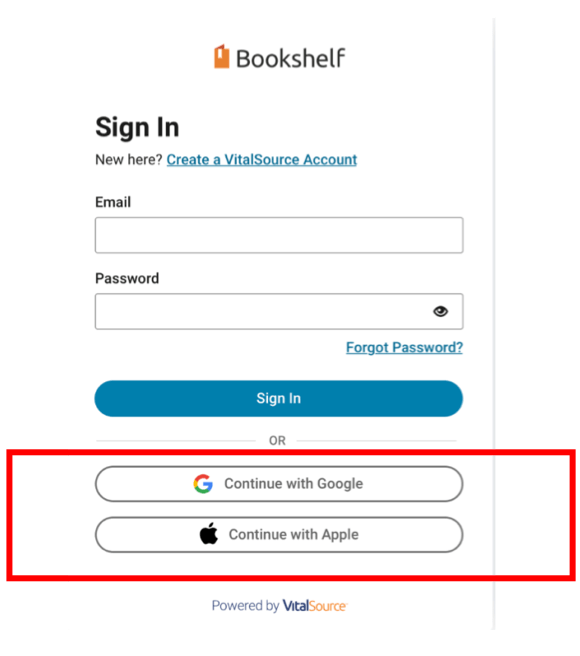Click the Password field label
This screenshot has height=656, width=580.
click(127, 278)
